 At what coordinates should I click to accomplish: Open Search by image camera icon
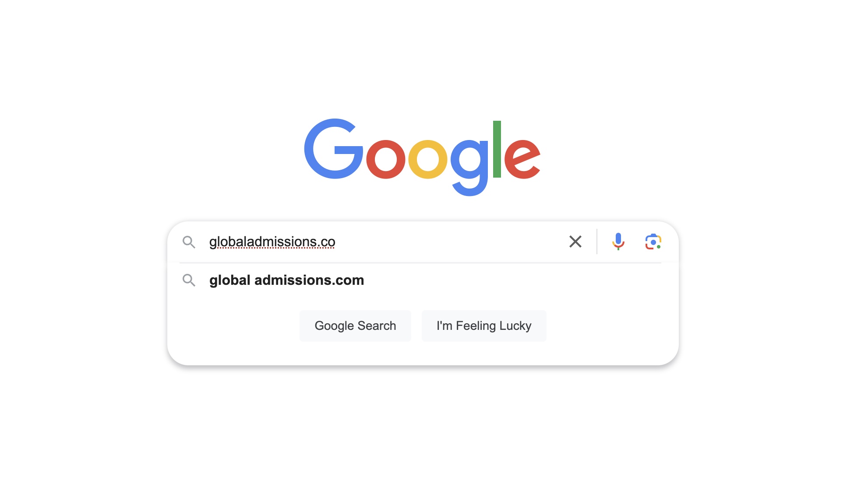653,241
